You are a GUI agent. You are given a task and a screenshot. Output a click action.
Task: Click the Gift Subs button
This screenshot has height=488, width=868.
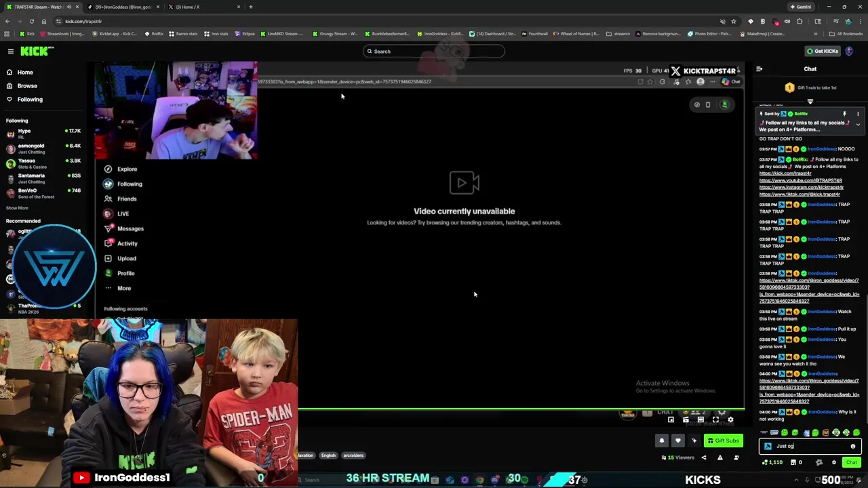(723, 441)
